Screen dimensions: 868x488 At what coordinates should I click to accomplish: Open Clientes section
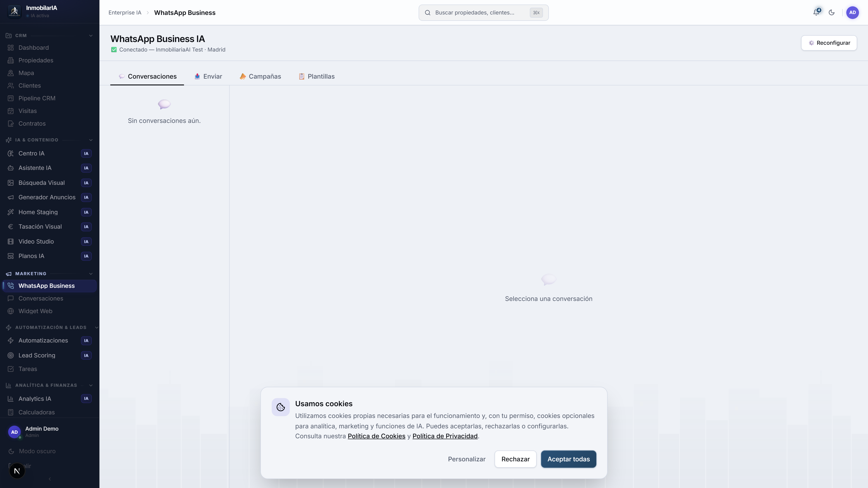50,86
